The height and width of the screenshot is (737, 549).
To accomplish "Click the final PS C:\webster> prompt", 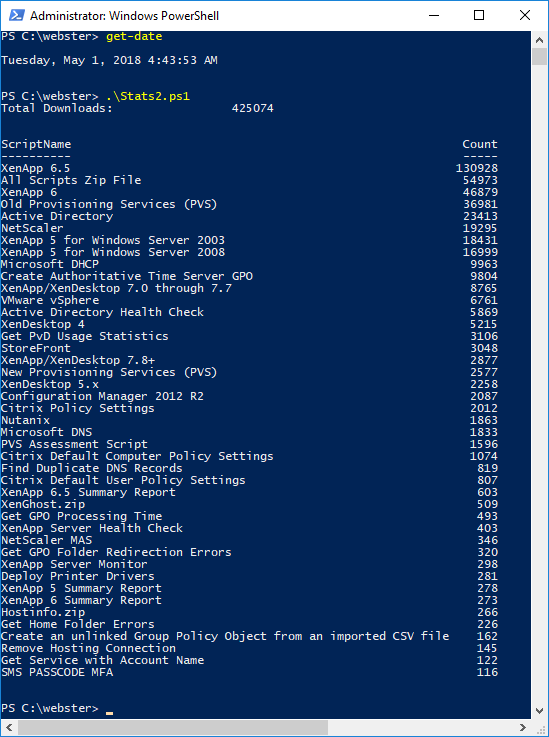I will click(x=50, y=708).
